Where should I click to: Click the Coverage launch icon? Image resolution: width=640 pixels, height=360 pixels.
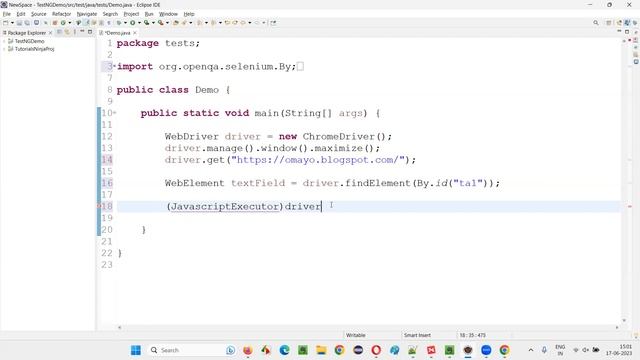coord(147,23)
